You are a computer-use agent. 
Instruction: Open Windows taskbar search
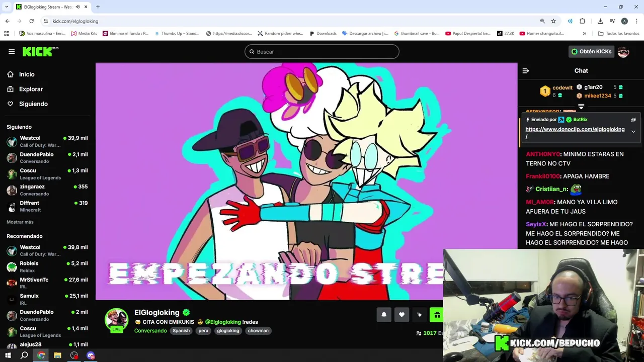coord(24,355)
